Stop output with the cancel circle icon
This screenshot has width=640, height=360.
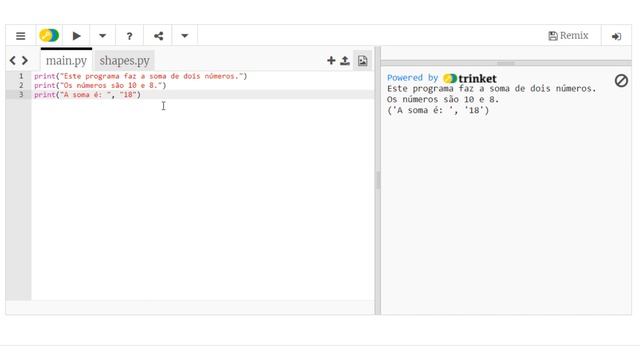coord(621,81)
